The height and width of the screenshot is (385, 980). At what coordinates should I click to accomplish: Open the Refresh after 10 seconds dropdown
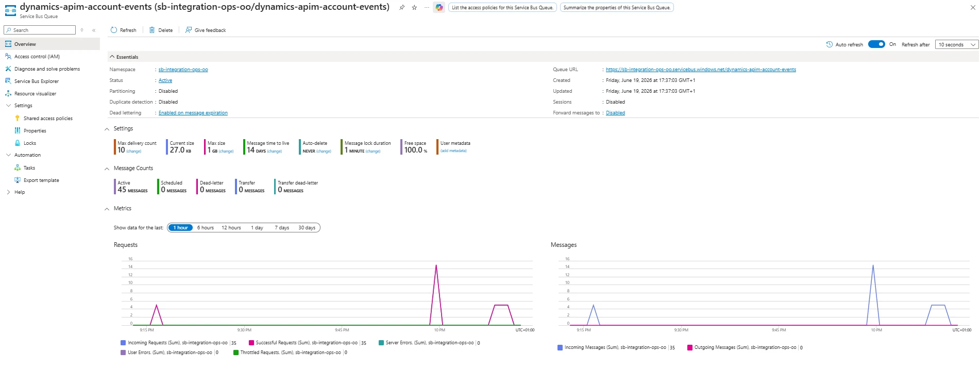coord(957,44)
